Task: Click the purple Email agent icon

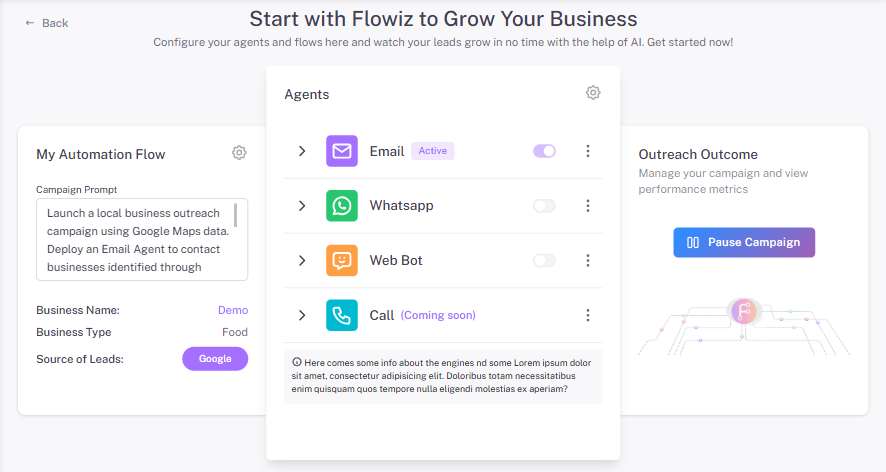Action: coord(342,151)
